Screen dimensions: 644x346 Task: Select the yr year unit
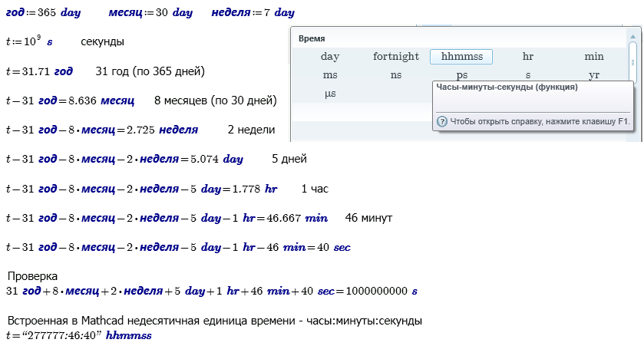pyautogui.click(x=594, y=75)
